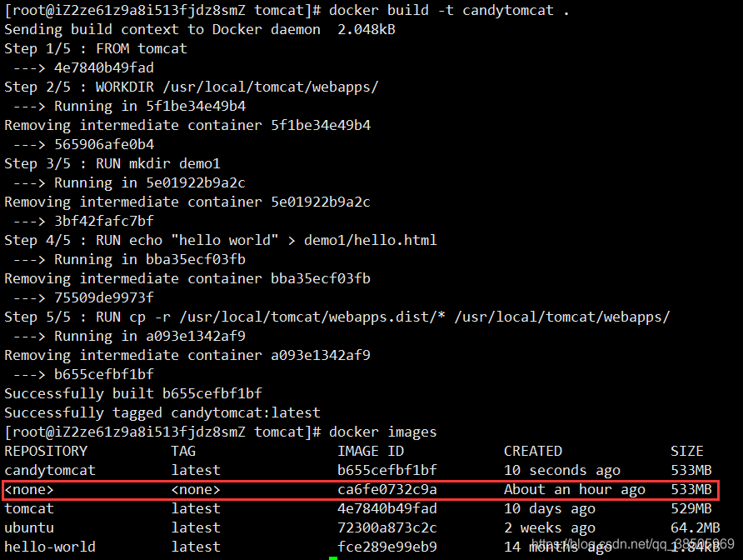Click the REPOSITORY column header
Viewport: 743px width, 560px height.
click(x=46, y=451)
